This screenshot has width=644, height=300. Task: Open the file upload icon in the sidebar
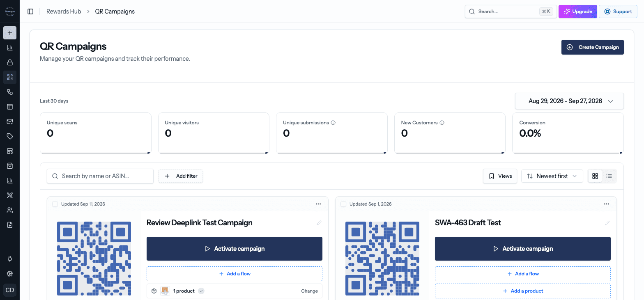(10, 225)
